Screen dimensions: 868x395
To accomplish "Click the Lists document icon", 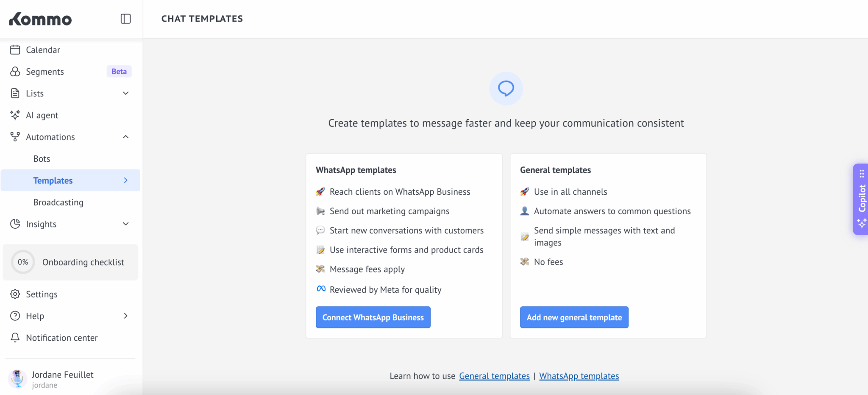I will coord(15,93).
